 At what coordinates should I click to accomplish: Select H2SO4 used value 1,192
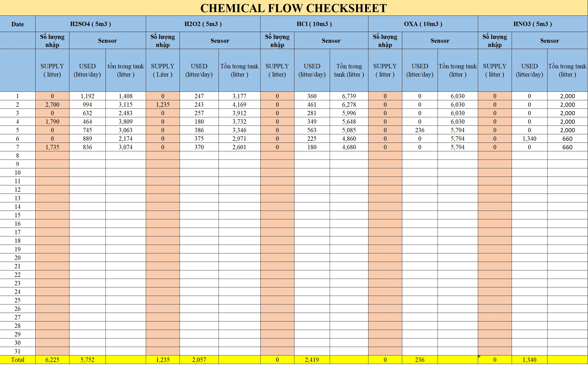pyautogui.click(x=87, y=96)
